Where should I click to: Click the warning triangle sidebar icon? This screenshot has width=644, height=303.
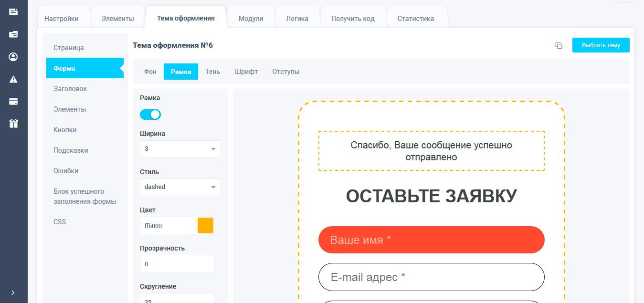pyautogui.click(x=13, y=79)
